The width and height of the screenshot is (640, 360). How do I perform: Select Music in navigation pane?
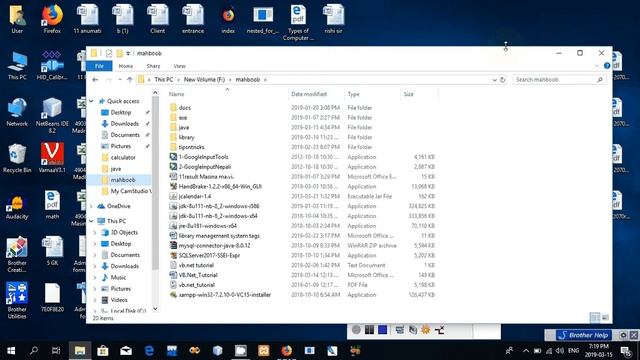coord(118,278)
